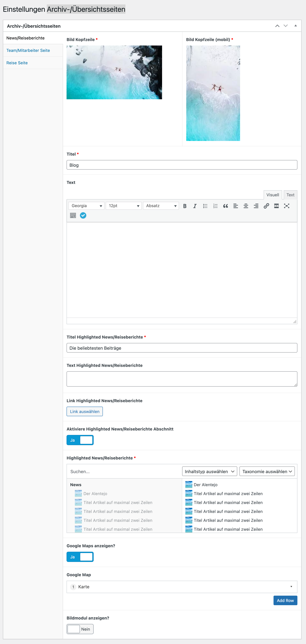Screen dimensions: 306x644
Task: Switch to Team/Mitarbeiter Seite tab
Action: point(28,50)
